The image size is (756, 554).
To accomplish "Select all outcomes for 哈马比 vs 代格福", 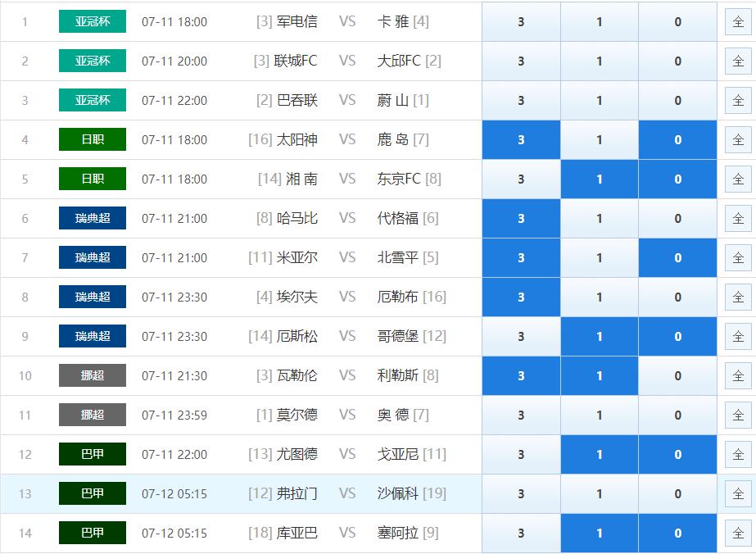I will (x=737, y=219).
